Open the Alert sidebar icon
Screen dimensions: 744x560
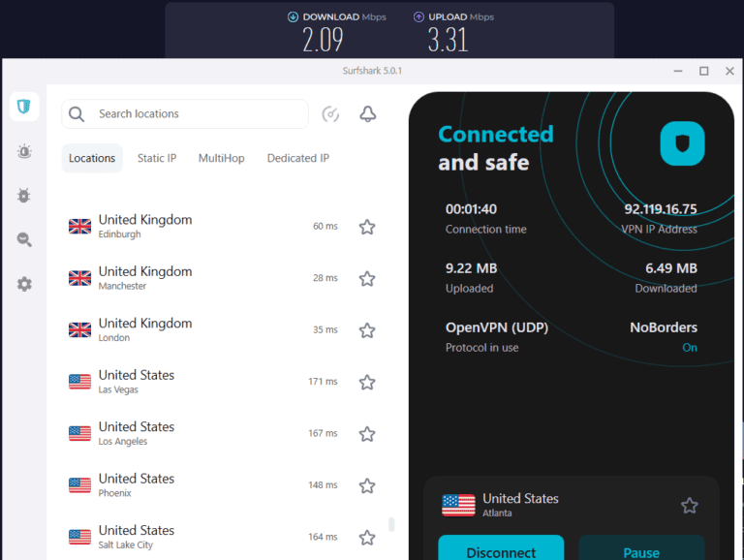tap(24, 151)
